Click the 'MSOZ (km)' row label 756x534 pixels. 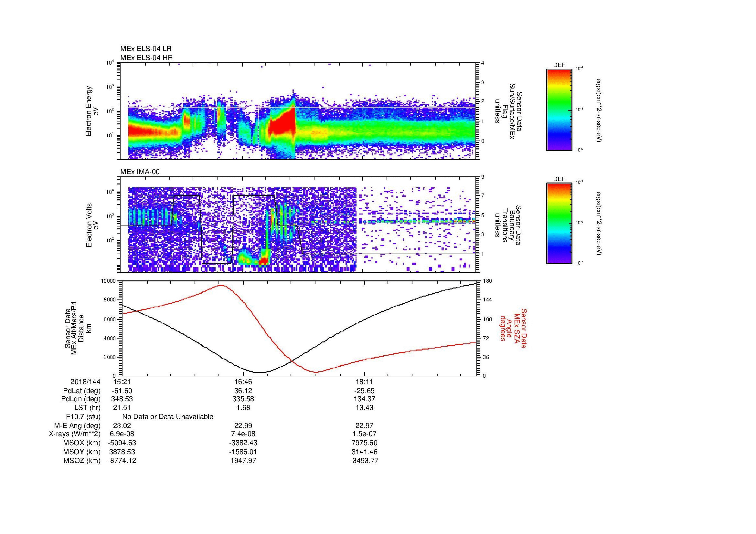pyautogui.click(x=82, y=461)
